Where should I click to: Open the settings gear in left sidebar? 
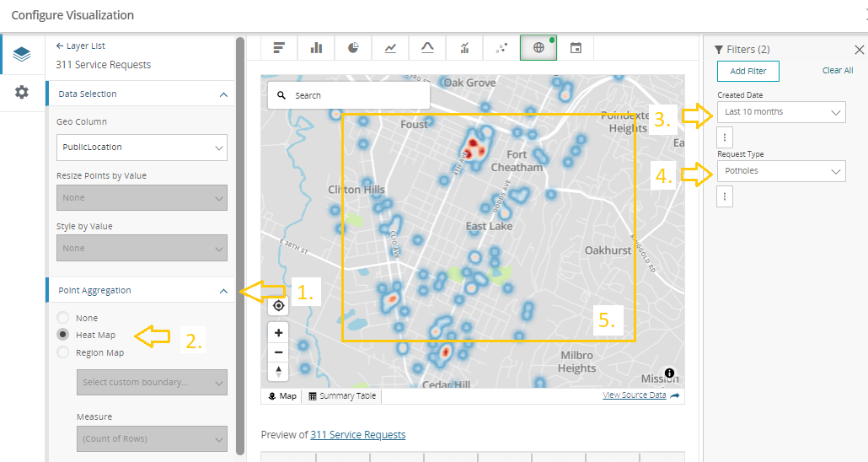[x=22, y=92]
